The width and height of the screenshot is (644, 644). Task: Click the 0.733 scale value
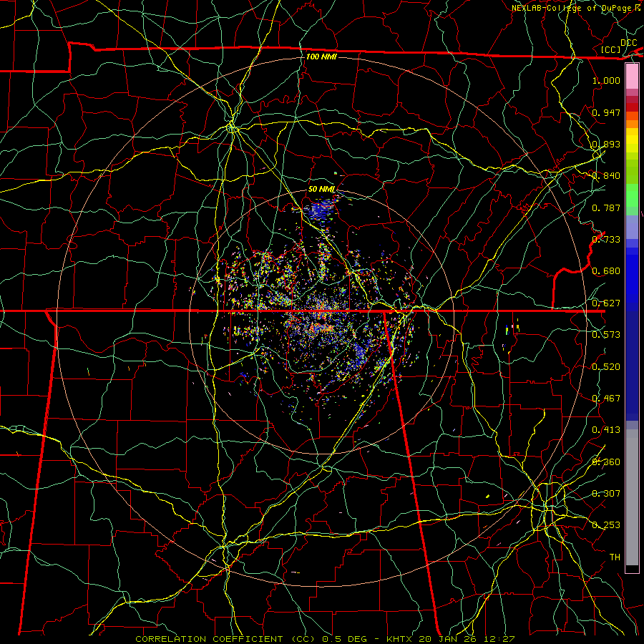click(606, 240)
